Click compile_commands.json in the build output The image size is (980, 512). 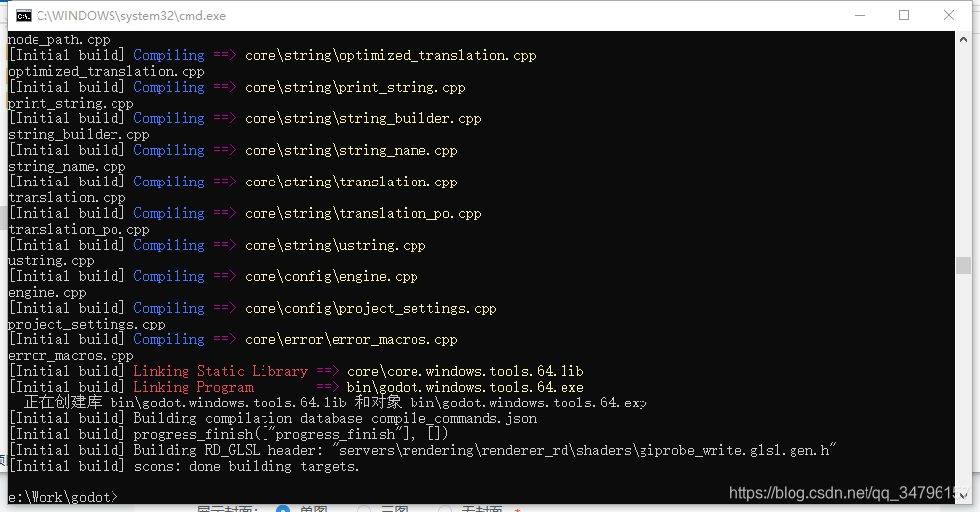point(454,418)
